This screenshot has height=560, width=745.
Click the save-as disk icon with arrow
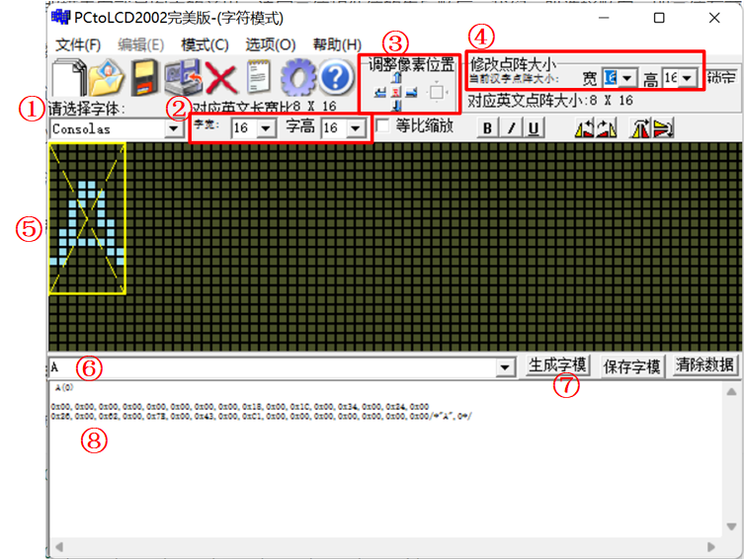[x=183, y=77]
